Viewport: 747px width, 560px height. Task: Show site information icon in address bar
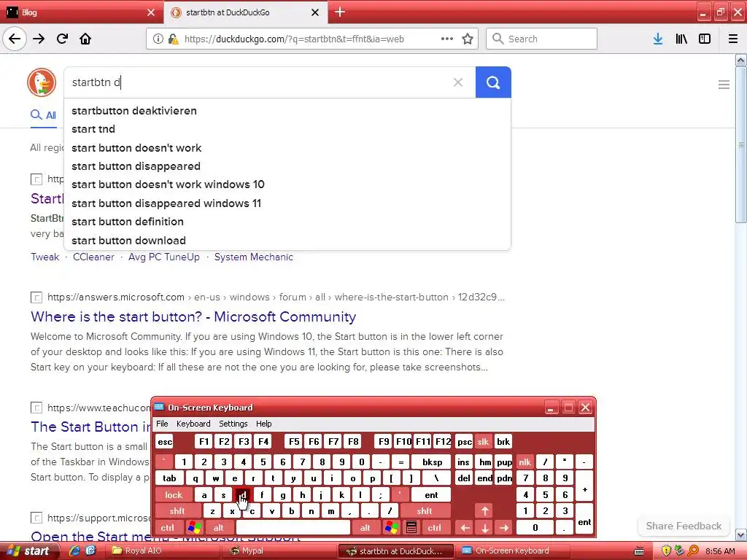coord(158,39)
